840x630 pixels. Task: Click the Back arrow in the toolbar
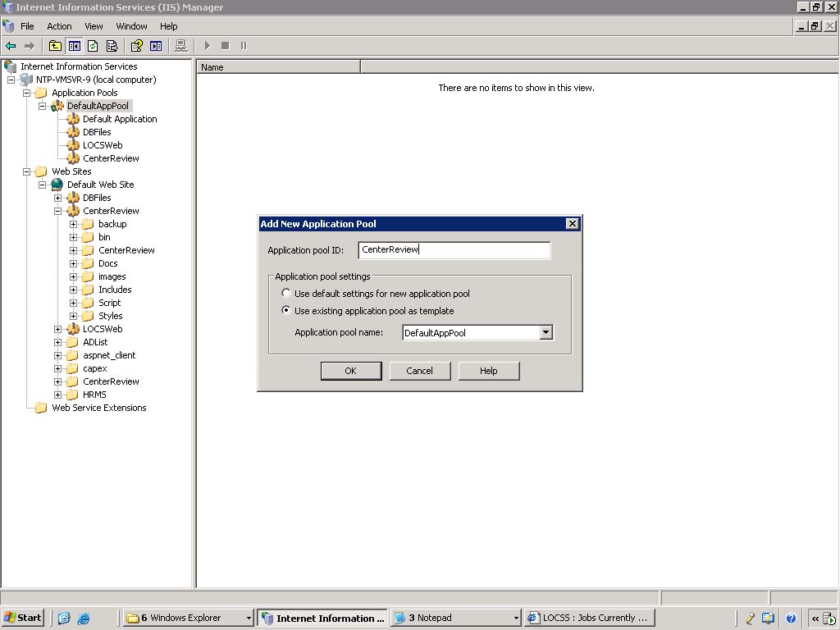tap(11, 46)
